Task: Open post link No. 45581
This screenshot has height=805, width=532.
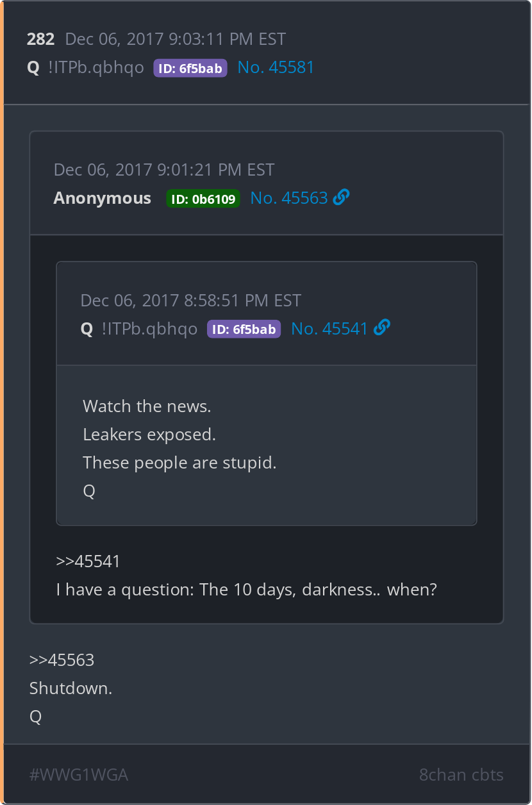Action: [x=276, y=67]
